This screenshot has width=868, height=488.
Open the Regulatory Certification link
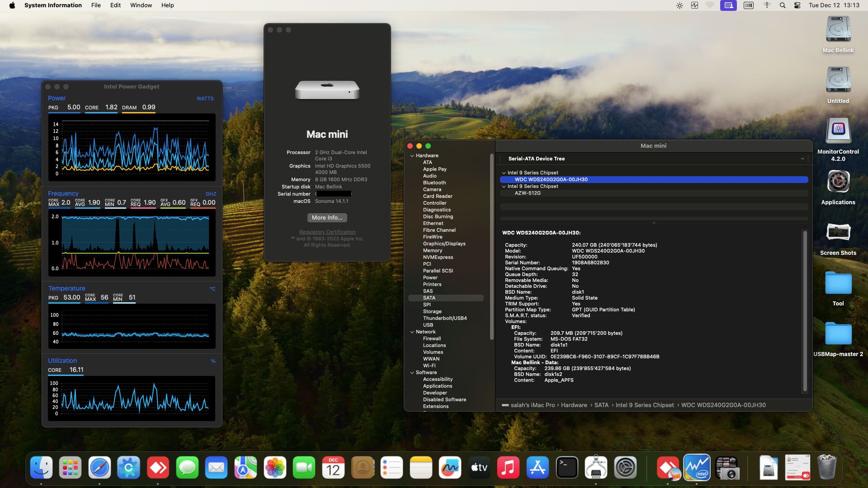point(327,232)
